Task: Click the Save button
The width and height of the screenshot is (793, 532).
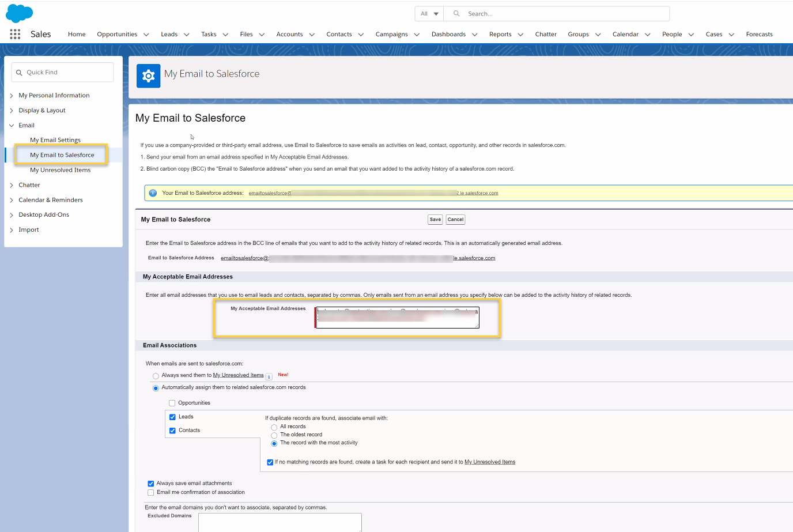Action: (435, 220)
